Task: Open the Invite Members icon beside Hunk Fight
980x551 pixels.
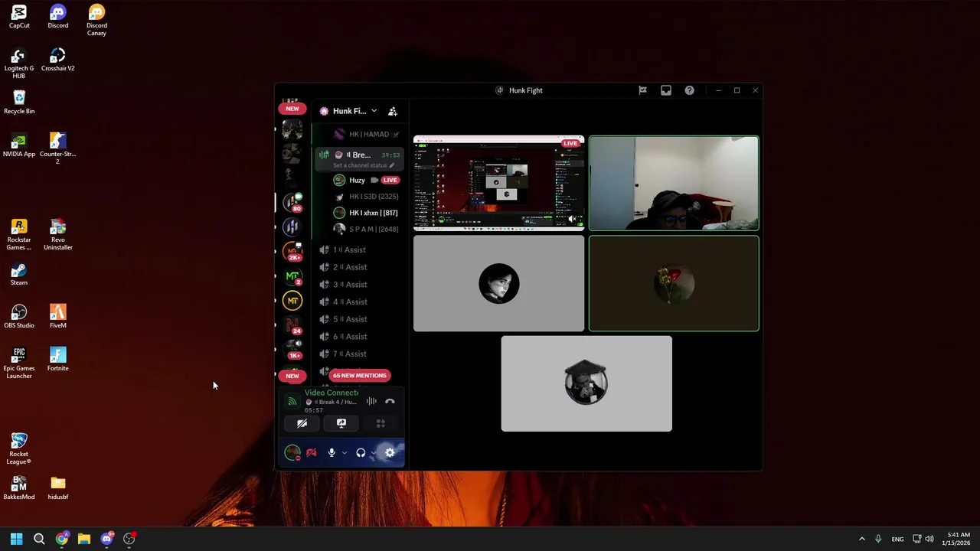Action: [392, 111]
